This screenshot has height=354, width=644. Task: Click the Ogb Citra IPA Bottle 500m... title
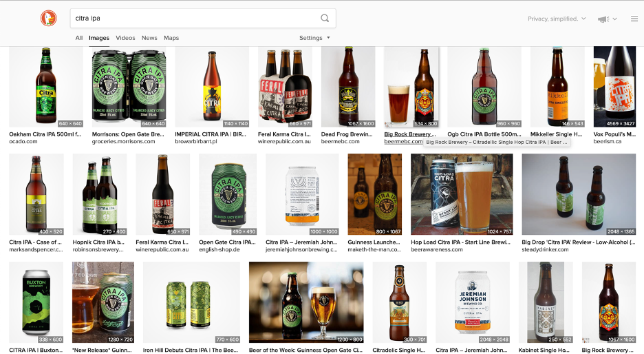pos(484,134)
